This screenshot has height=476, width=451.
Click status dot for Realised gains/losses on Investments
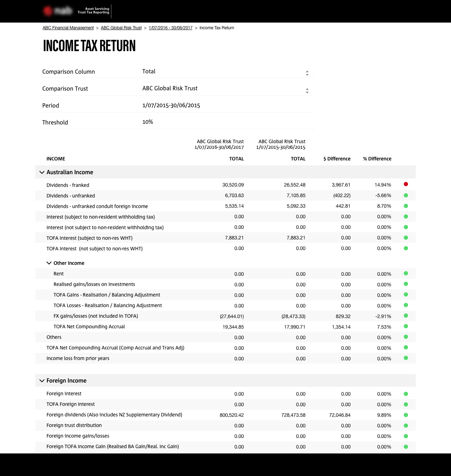coord(406,284)
